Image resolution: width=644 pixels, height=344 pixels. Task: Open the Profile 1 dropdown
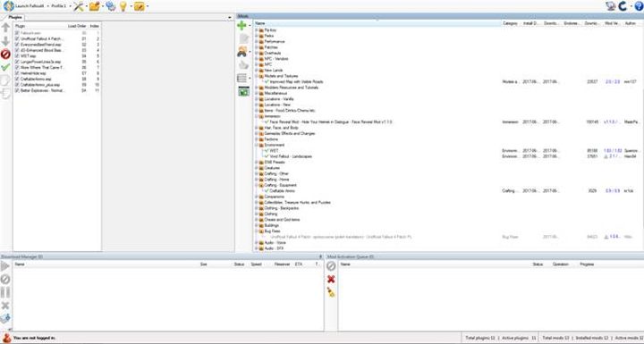click(x=61, y=6)
